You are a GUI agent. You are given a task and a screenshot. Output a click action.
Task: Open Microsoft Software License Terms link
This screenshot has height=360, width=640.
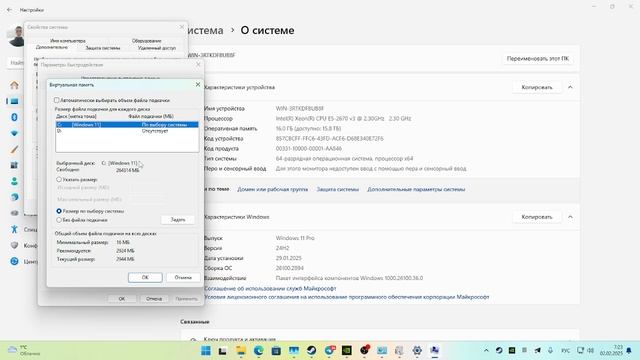347,297
